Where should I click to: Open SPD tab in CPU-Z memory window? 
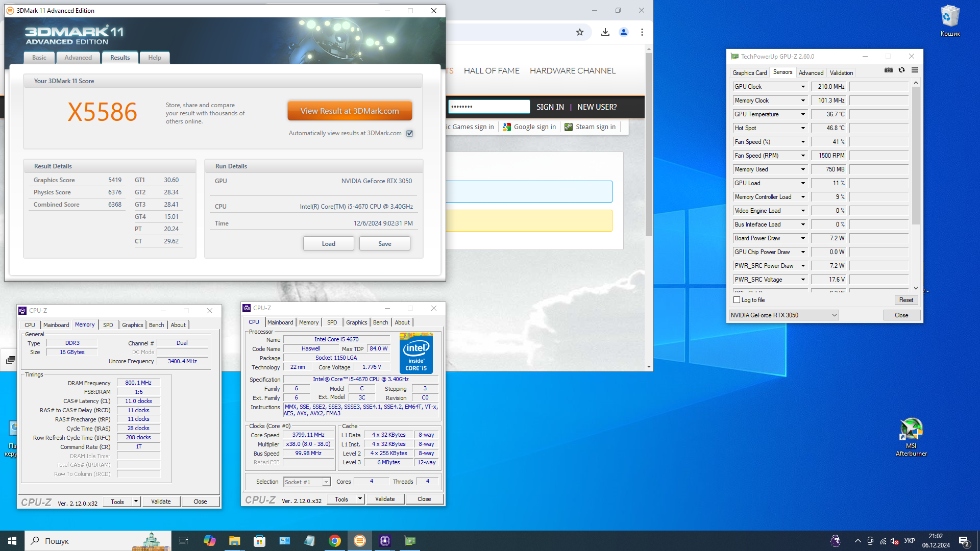[108, 325]
